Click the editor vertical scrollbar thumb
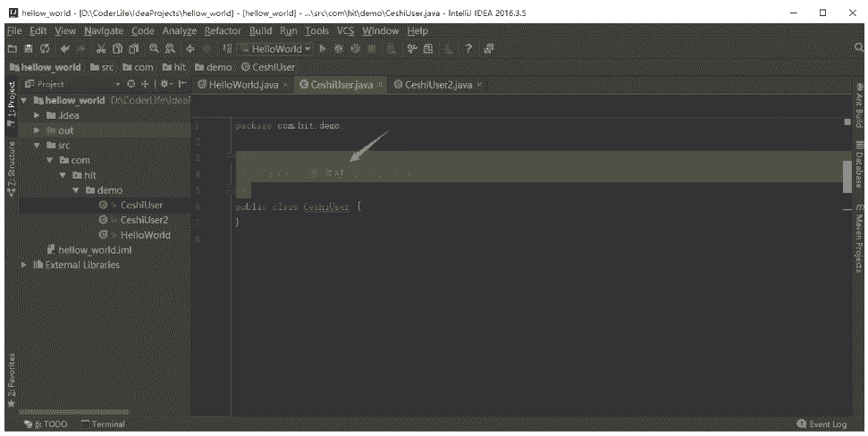The height and width of the screenshot is (436, 868). click(847, 171)
